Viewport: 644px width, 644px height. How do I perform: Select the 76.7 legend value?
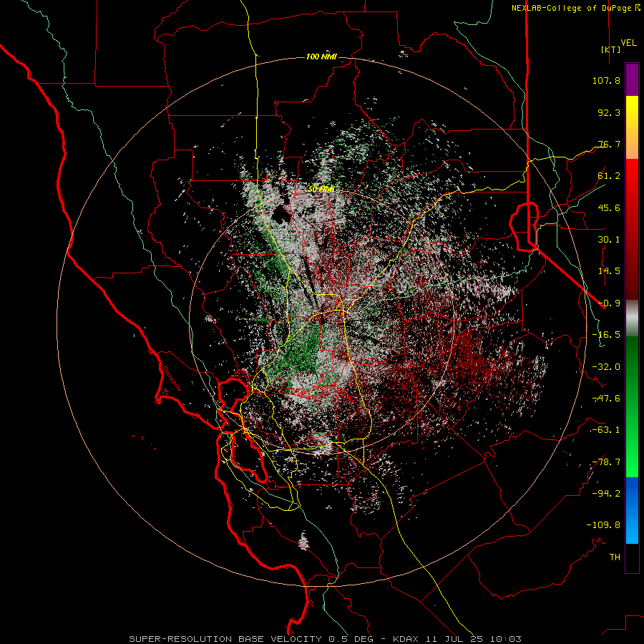tap(609, 144)
